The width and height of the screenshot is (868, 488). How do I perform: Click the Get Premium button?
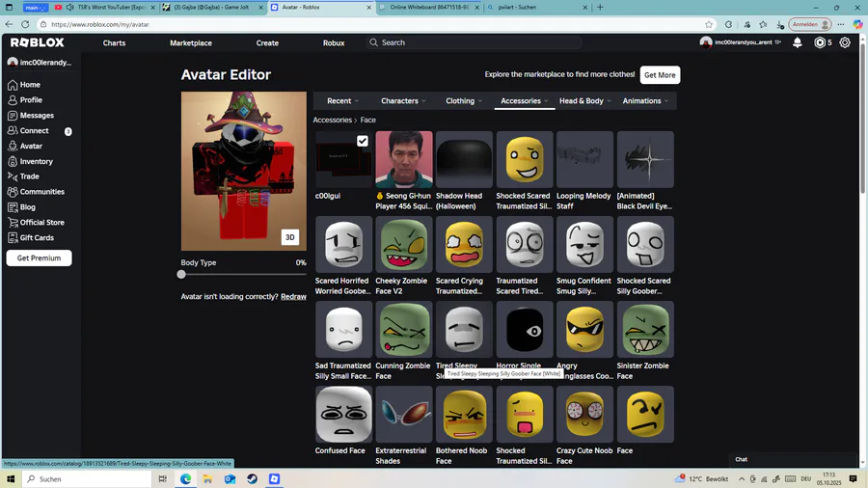tap(39, 258)
